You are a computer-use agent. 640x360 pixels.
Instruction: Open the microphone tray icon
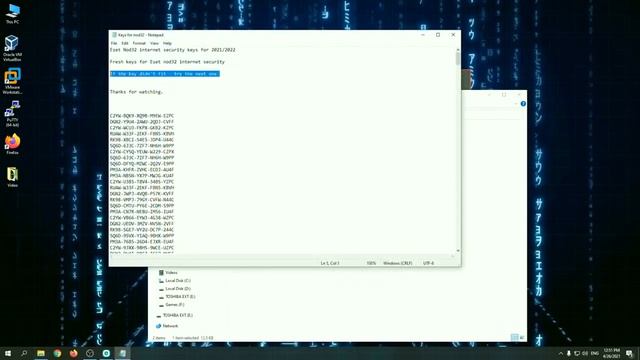point(569,353)
